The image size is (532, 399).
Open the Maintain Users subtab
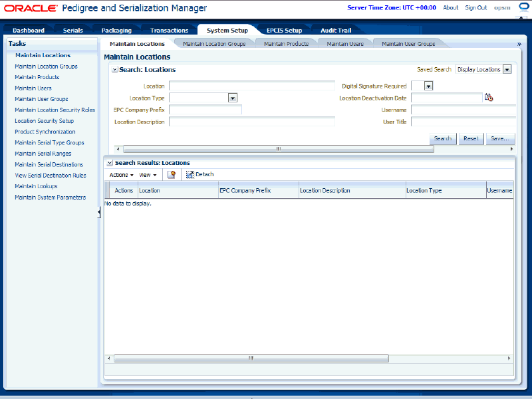[345, 44]
